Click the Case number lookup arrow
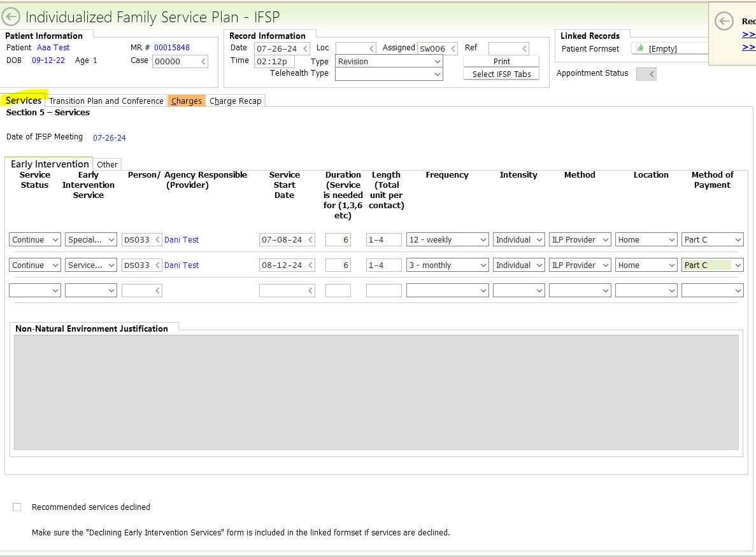Image resolution: width=756 pixels, height=557 pixels. click(x=203, y=62)
